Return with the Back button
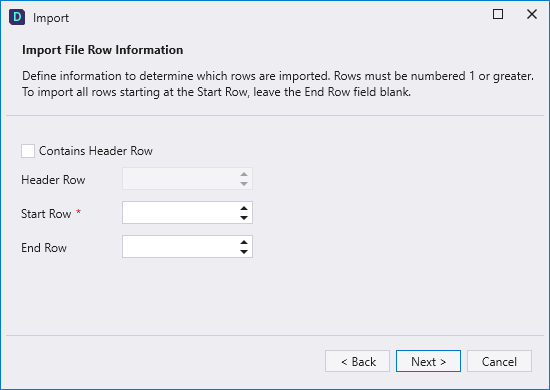 [357, 361]
